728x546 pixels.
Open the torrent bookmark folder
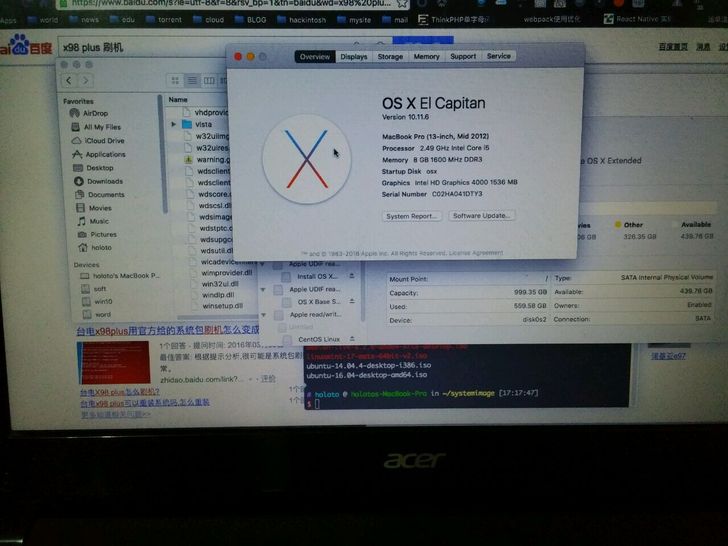(164, 20)
